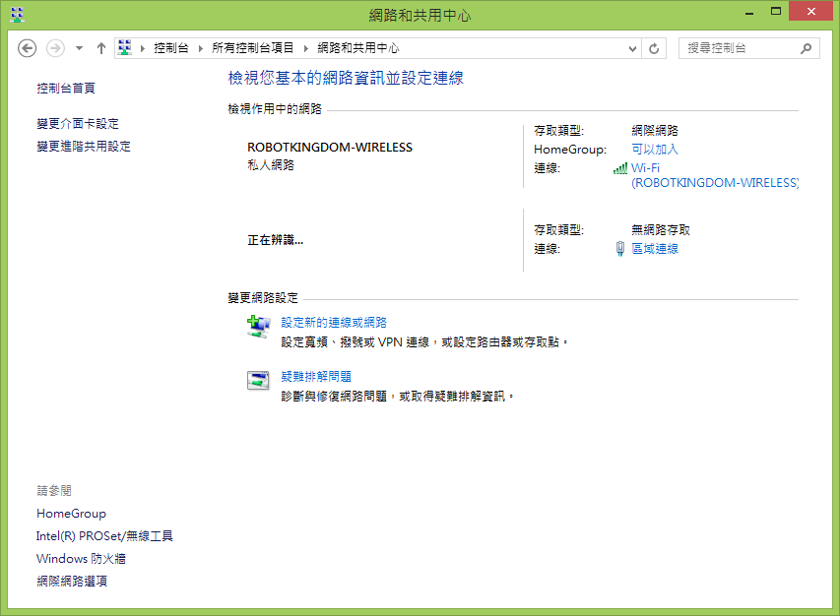
Task: Select 控制台 in the breadcrumb path
Action: coord(171,48)
